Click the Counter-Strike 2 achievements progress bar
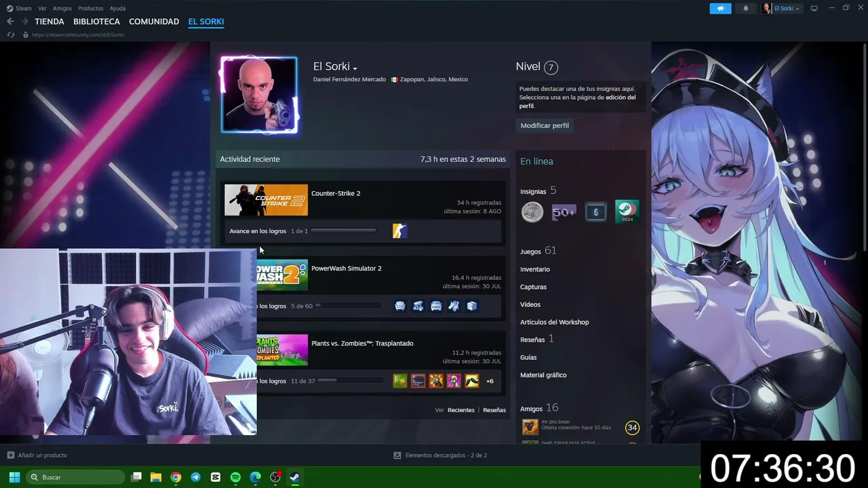This screenshot has height=488, width=868. [x=343, y=231]
